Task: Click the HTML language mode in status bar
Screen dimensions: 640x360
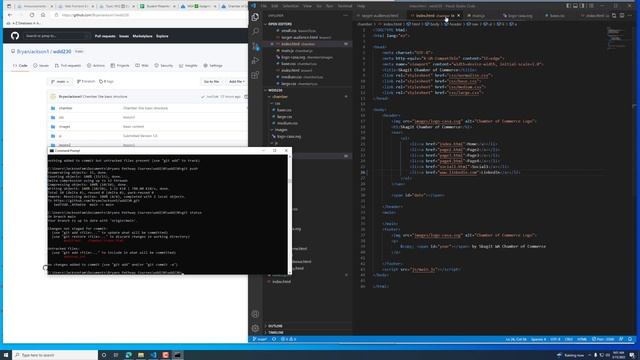Action: point(582,339)
